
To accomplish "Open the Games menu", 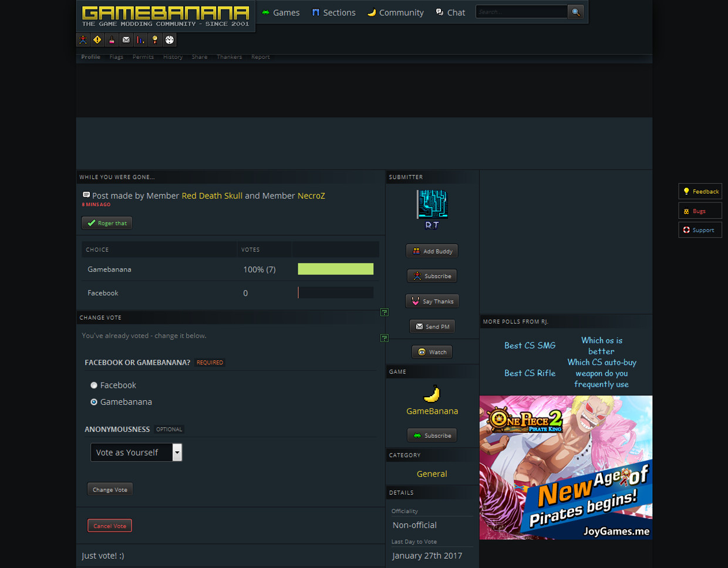I will 281,12.
